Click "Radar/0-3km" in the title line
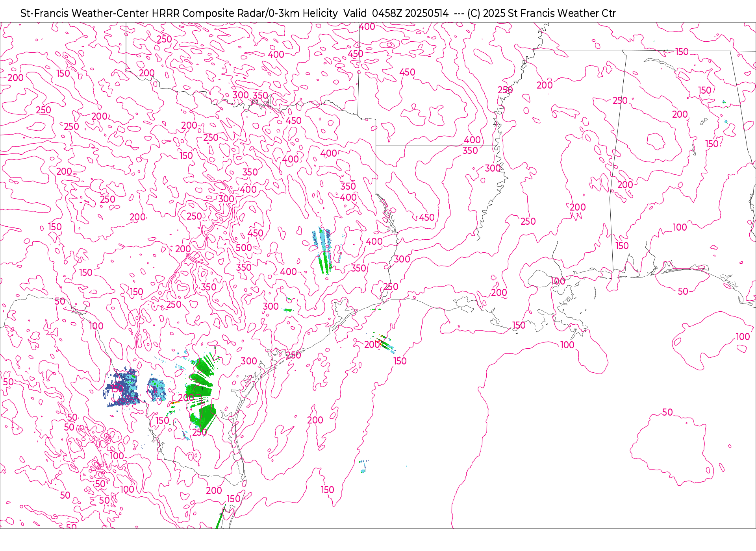 pos(269,13)
